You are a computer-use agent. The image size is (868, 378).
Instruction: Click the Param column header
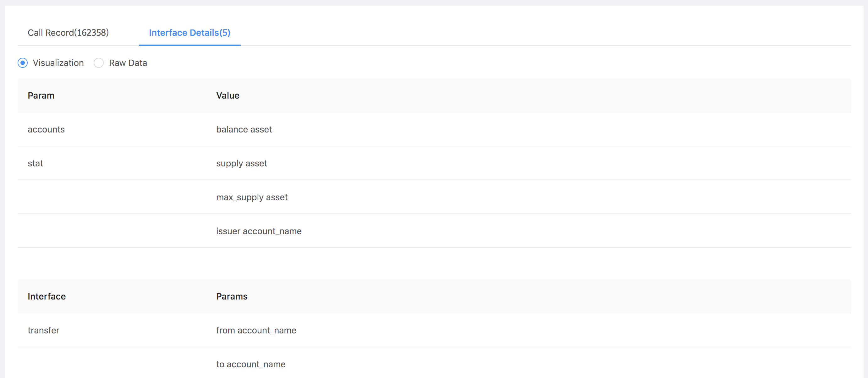pyautogui.click(x=41, y=95)
